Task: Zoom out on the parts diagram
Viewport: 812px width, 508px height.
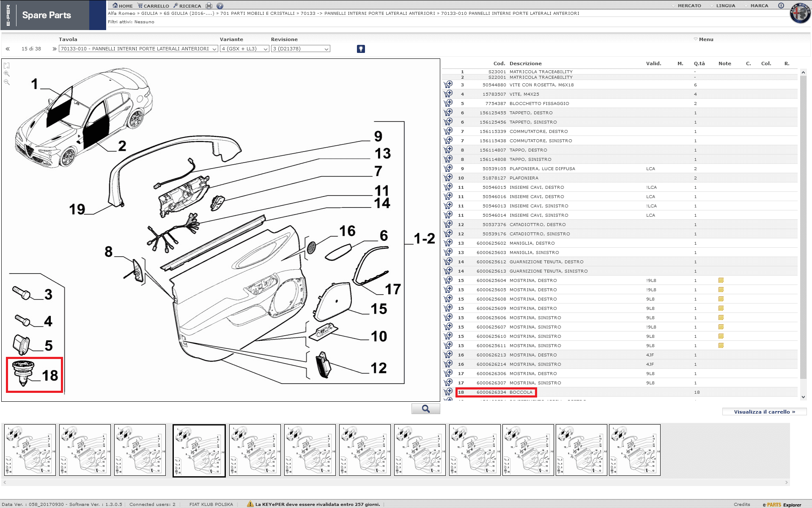Action: click(7, 82)
